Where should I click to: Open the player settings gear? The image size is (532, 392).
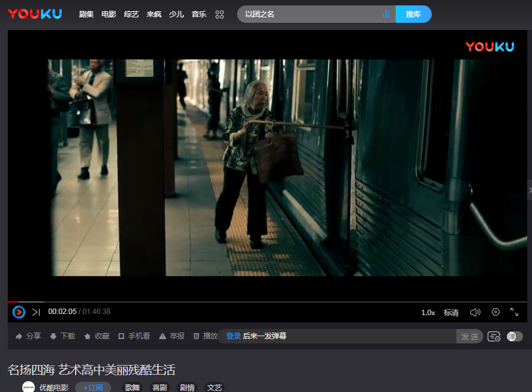(495, 312)
